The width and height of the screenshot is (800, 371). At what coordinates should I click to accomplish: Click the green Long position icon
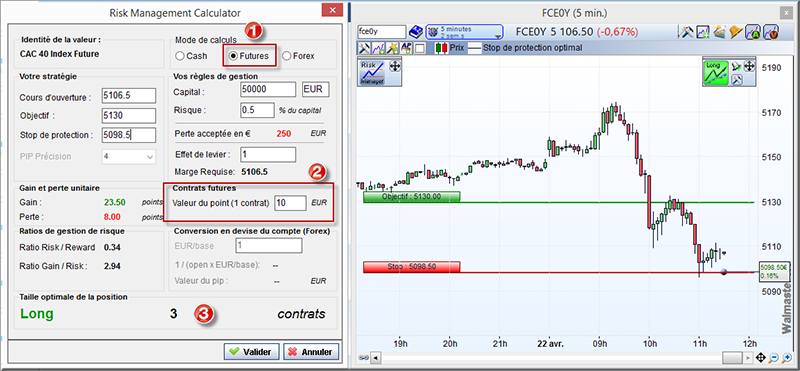coord(715,73)
